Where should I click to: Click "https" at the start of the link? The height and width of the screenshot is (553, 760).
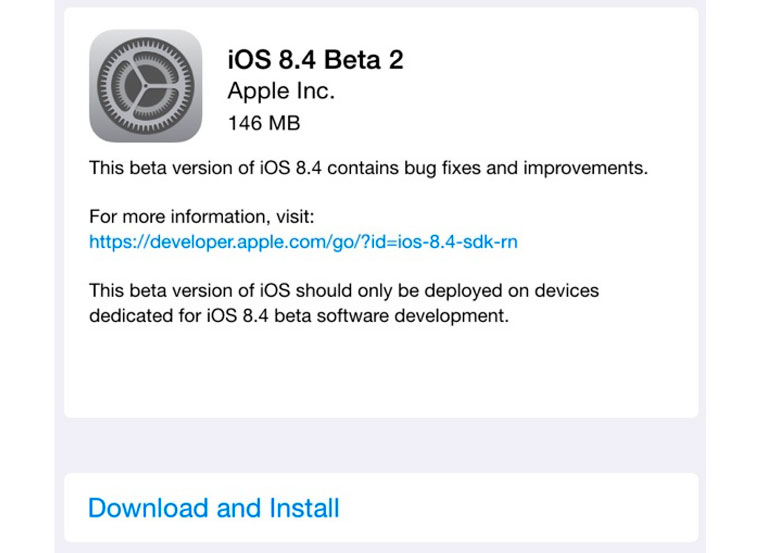coord(109,241)
